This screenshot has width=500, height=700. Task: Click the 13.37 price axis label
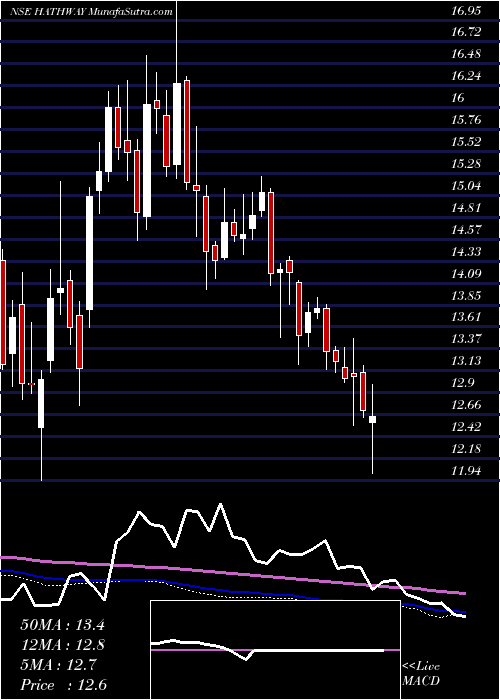pyautogui.click(x=467, y=339)
